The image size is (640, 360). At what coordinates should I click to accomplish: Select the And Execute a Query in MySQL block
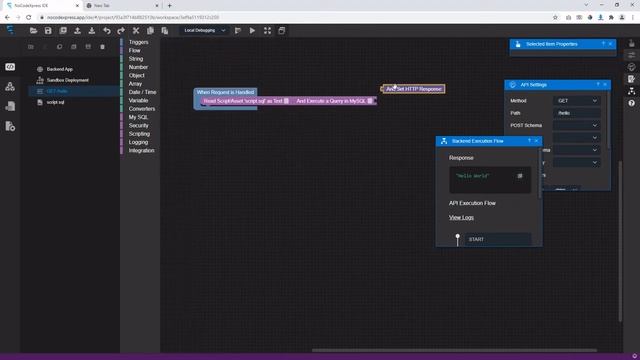333,101
